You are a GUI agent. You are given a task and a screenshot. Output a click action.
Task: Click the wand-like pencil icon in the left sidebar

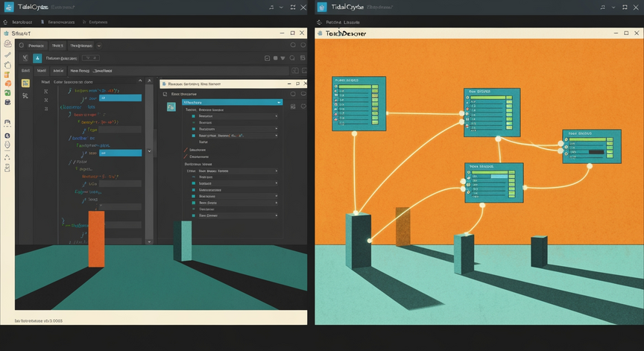point(7,54)
